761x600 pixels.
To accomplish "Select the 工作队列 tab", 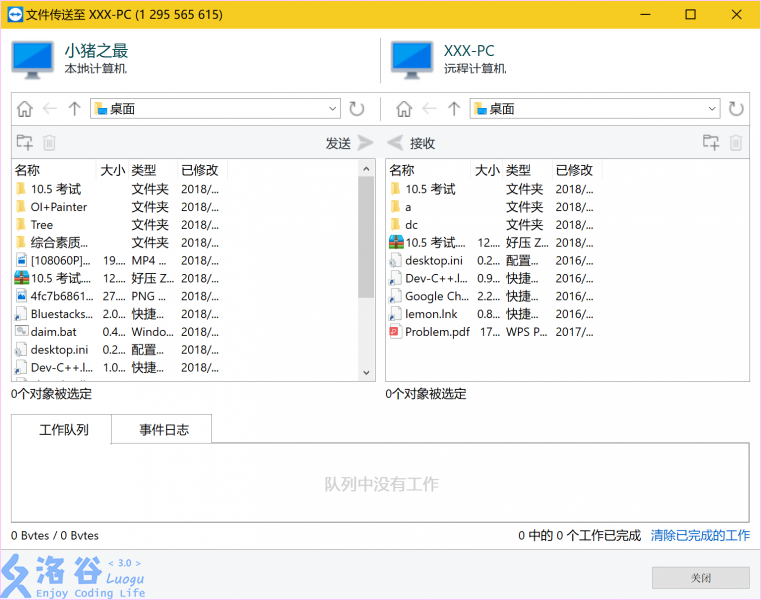I will 63,430.
